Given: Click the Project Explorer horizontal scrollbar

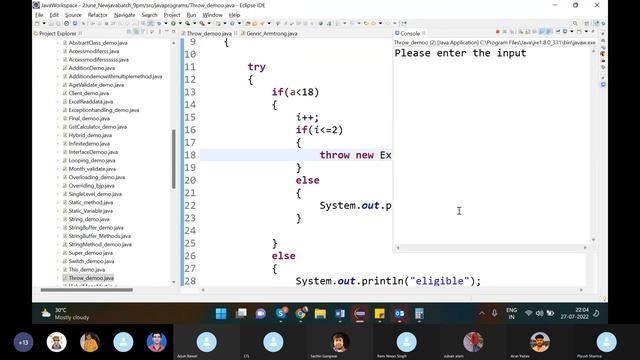Looking at the screenshot, I should [x=87, y=290].
